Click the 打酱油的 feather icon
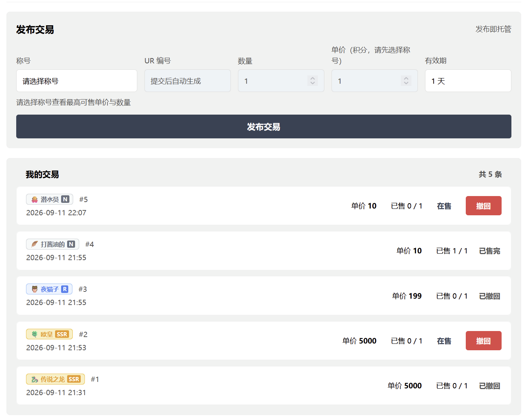The height and width of the screenshot is (420, 528). 35,244
